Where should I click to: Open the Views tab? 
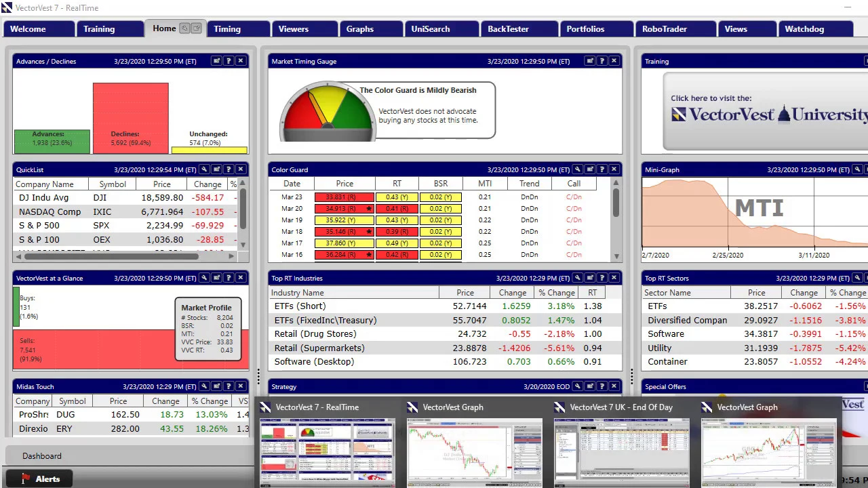coord(747,29)
